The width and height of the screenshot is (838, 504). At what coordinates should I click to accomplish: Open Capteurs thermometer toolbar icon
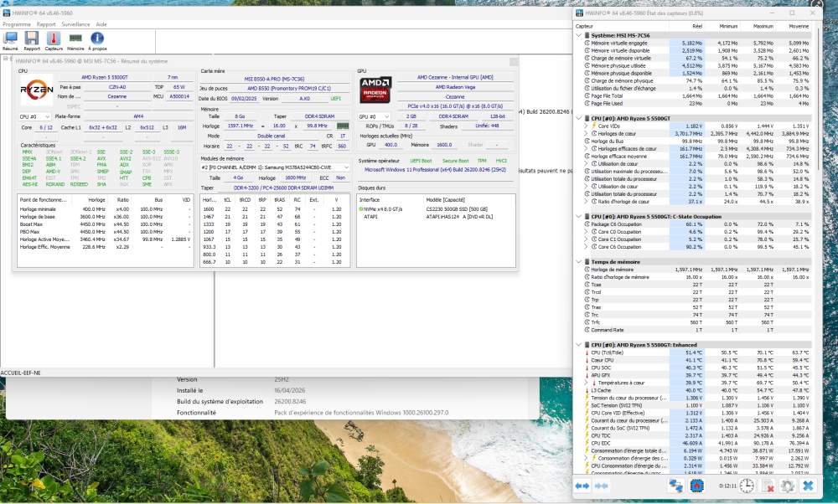(x=54, y=40)
